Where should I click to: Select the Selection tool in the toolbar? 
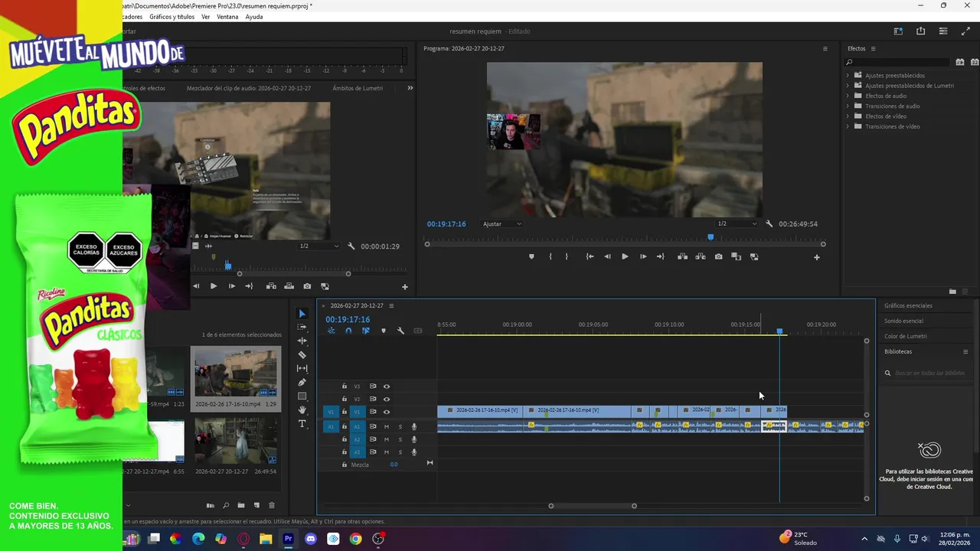coord(302,314)
